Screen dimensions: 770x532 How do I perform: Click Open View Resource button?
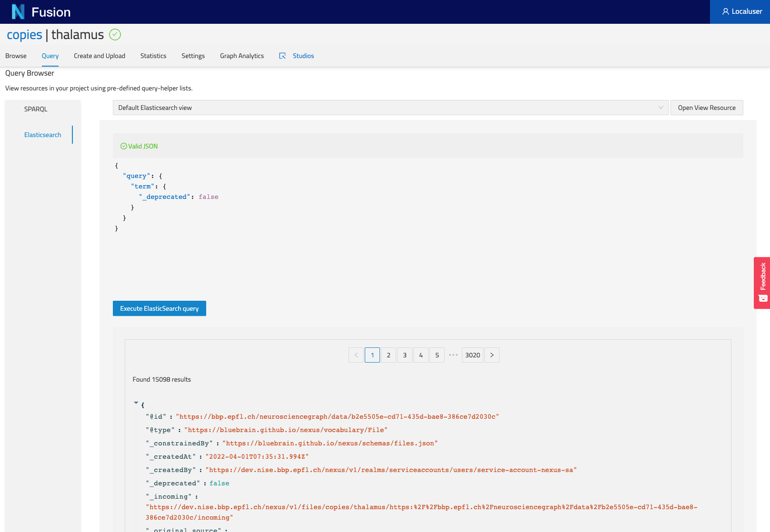point(707,108)
